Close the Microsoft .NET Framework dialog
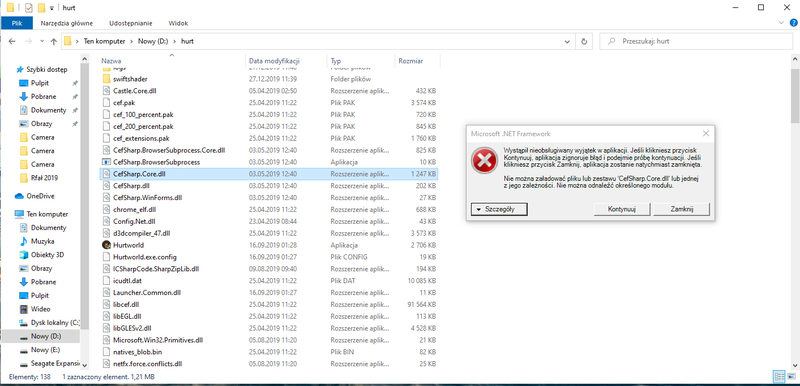This screenshot has width=800, height=386. pyautogui.click(x=706, y=134)
